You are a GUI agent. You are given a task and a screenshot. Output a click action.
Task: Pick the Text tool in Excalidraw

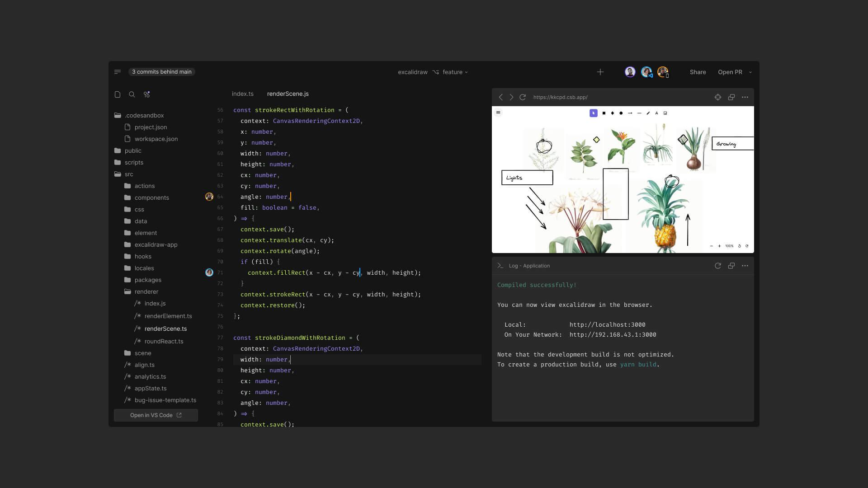656,113
